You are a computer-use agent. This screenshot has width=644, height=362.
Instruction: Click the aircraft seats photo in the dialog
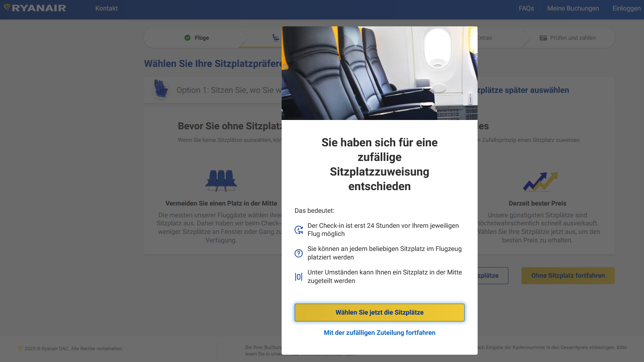pos(379,73)
